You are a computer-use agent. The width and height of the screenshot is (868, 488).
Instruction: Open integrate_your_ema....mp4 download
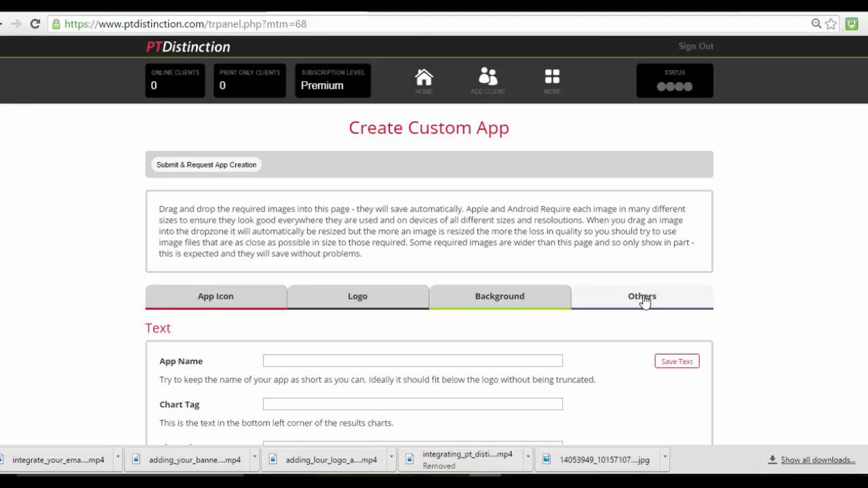tap(58, 460)
